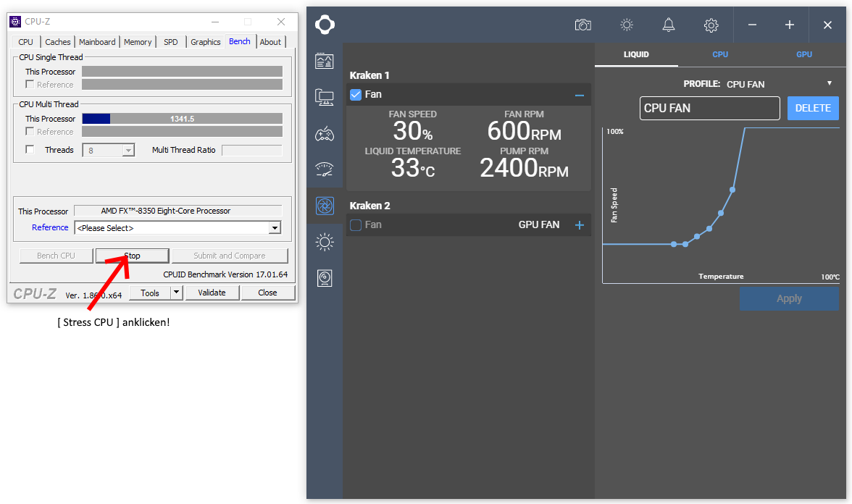Click the 2400 RPM pump reading
Image resolution: width=852 pixels, height=504 pixels.
(x=524, y=168)
